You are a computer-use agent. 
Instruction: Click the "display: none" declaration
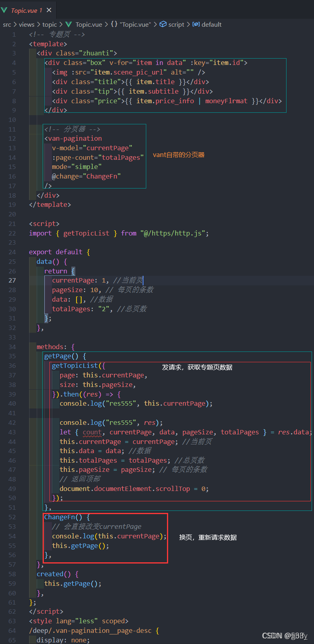click(x=63, y=640)
